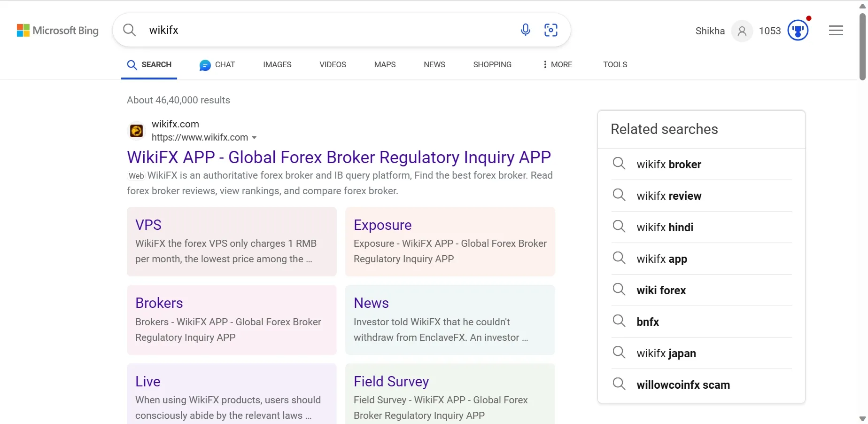Viewport: 868px width, 424px height.
Task: Open Microsoft Rewards trophy icon
Action: click(x=798, y=31)
